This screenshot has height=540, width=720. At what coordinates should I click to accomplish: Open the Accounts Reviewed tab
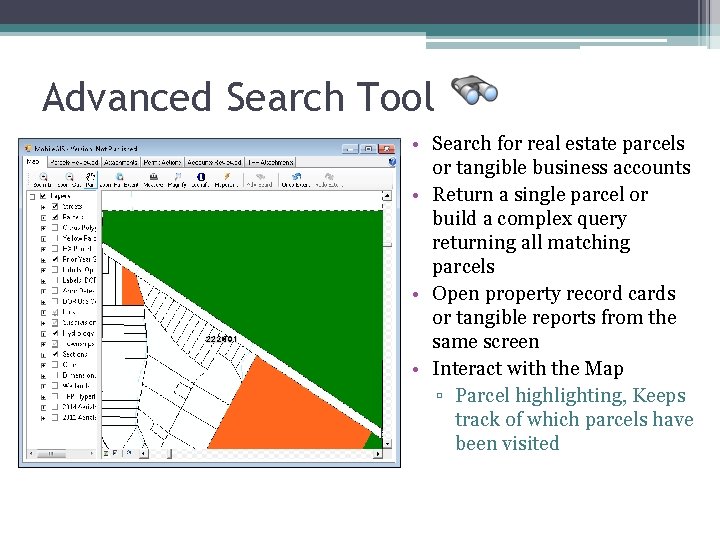pyautogui.click(x=214, y=162)
